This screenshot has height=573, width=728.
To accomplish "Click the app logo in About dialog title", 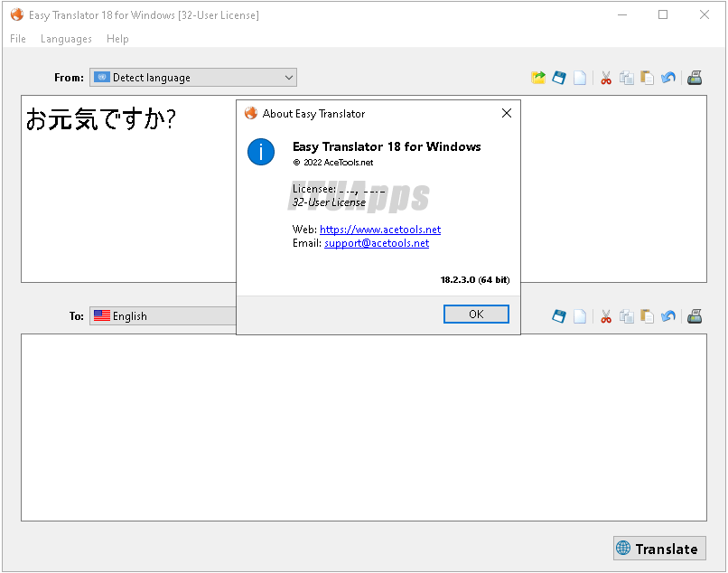I will click(251, 113).
